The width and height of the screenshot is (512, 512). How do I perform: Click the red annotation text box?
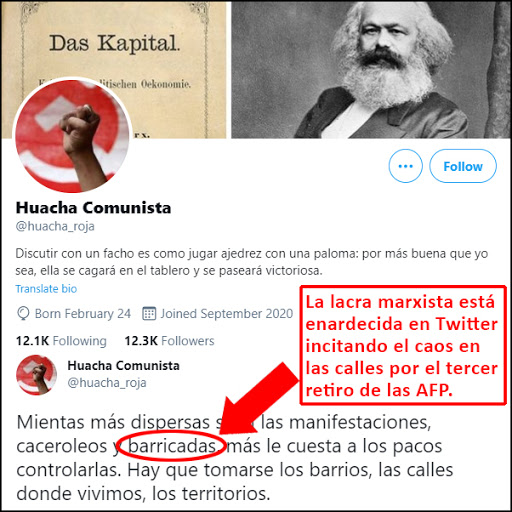coord(403,345)
